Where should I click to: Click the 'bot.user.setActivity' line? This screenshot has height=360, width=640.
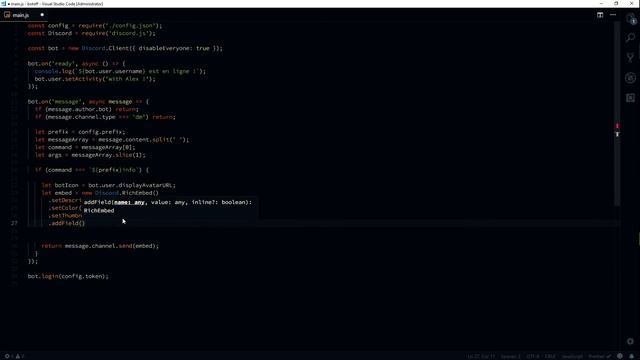[x=95, y=79]
